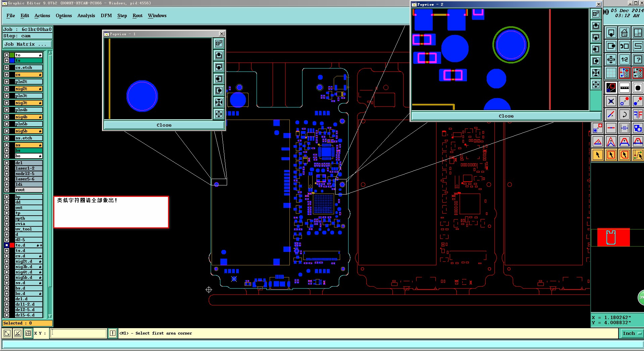The image size is (644, 351).
Task: Open the Step menu
Action: (x=122, y=15)
